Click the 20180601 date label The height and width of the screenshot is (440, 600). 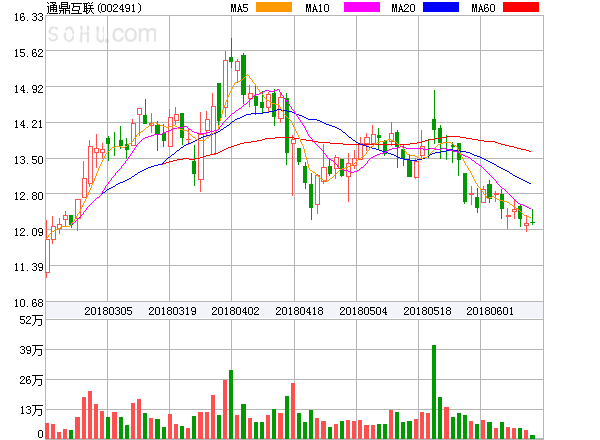(x=490, y=311)
